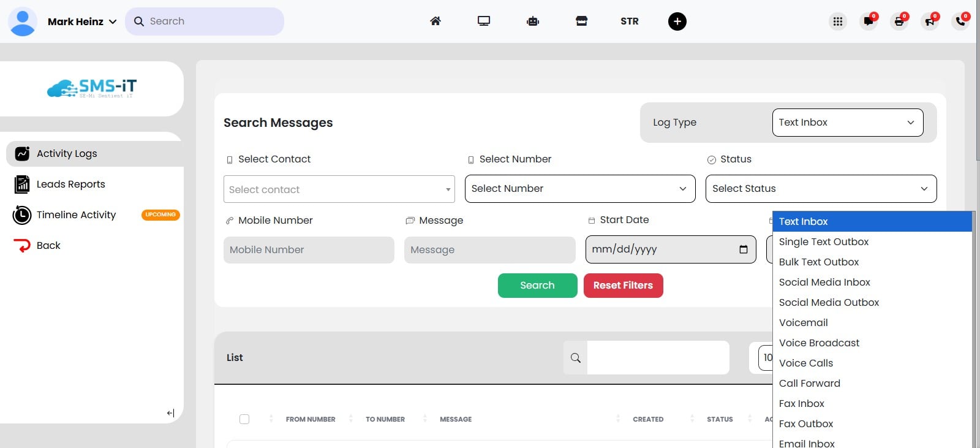Select Bulk Text Outbox option
The image size is (980, 448).
click(x=872, y=262)
